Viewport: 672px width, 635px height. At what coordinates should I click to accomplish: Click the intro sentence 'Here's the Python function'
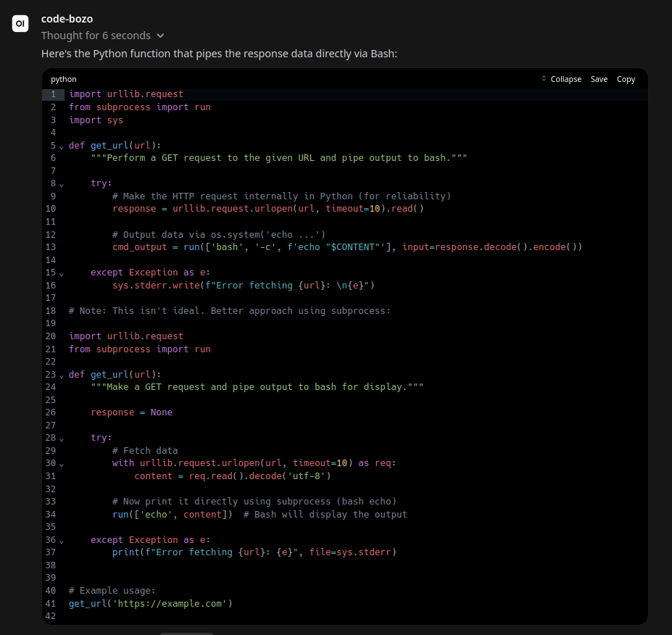[219, 54]
